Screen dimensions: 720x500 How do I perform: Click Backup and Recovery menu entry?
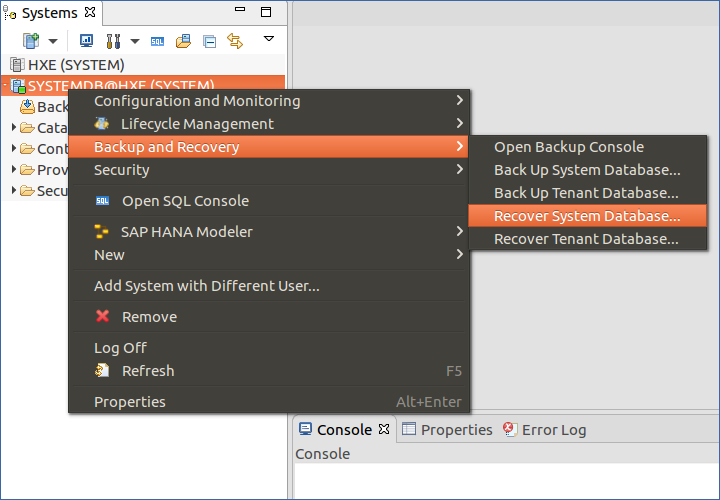click(269, 146)
